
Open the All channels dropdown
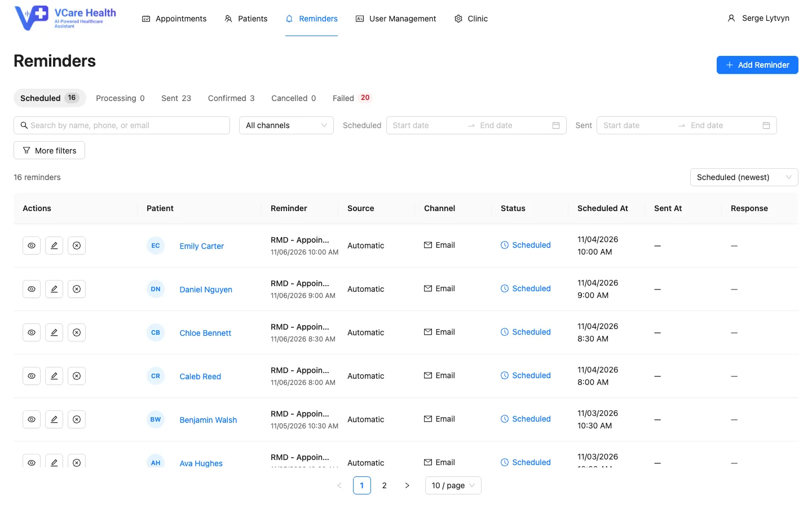pos(286,125)
